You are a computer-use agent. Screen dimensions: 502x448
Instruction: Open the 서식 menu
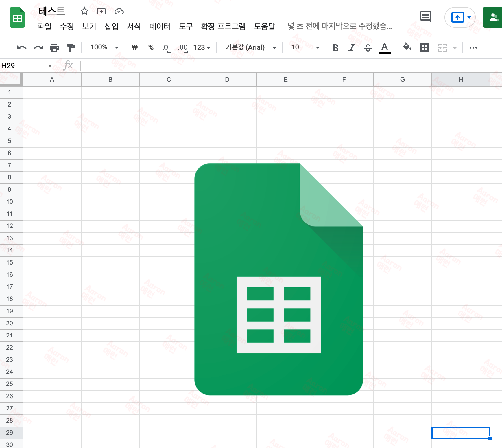(134, 26)
